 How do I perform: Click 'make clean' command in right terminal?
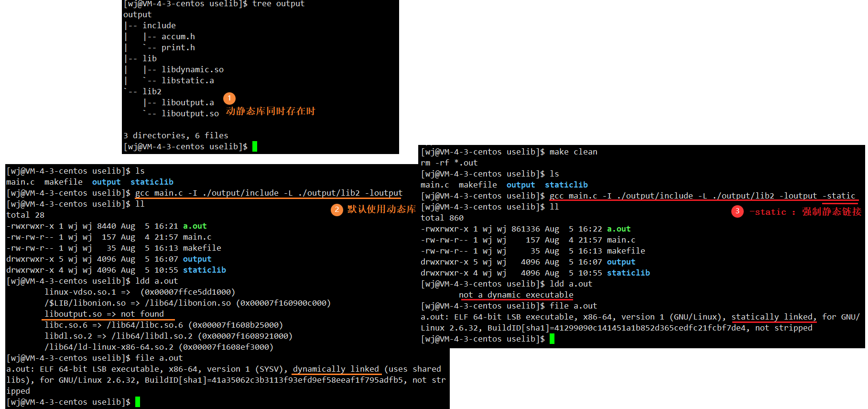pos(574,152)
